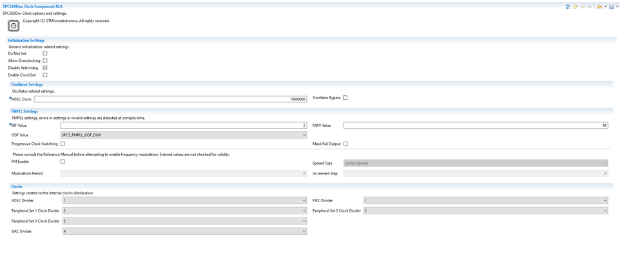Image resolution: width=644 pixels, height=269 pixels.
Task: Click the XOSC Clock input field
Action: pyautogui.click(x=170, y=99)
